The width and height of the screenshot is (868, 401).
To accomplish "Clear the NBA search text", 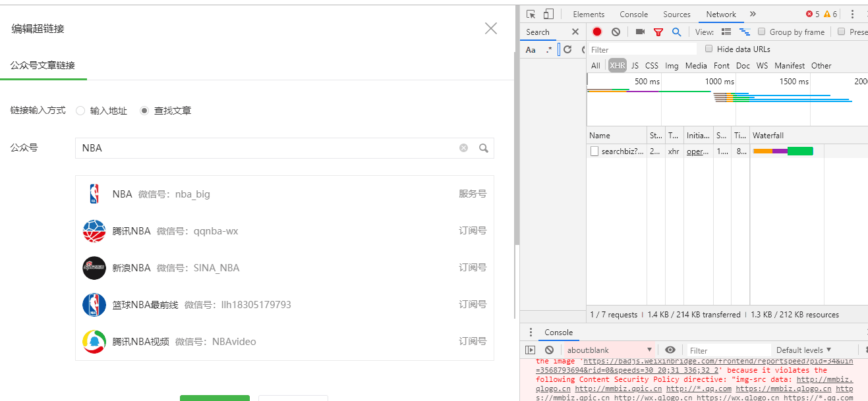I will coord(463,148).
